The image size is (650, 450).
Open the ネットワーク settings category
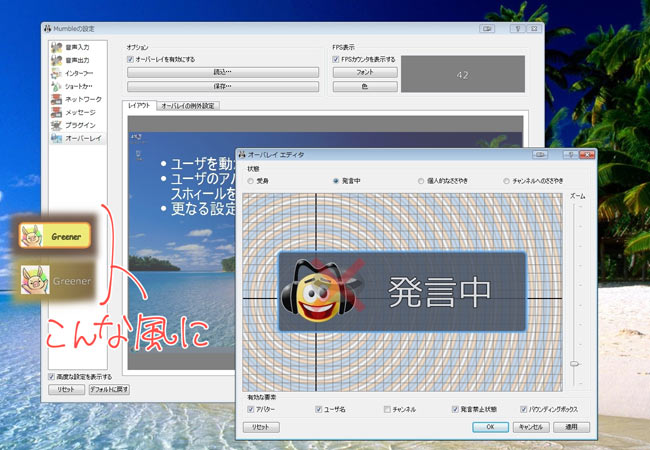coord(81,100)
